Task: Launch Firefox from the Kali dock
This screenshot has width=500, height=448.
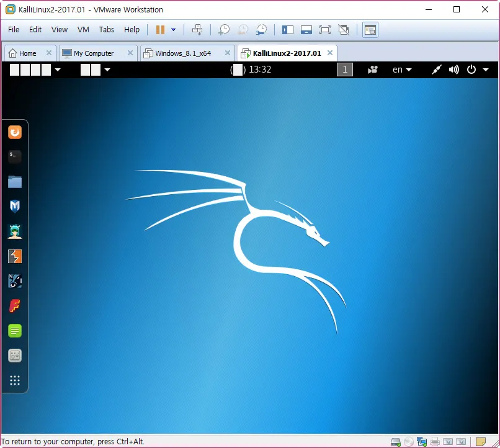Action: point(15,132)
